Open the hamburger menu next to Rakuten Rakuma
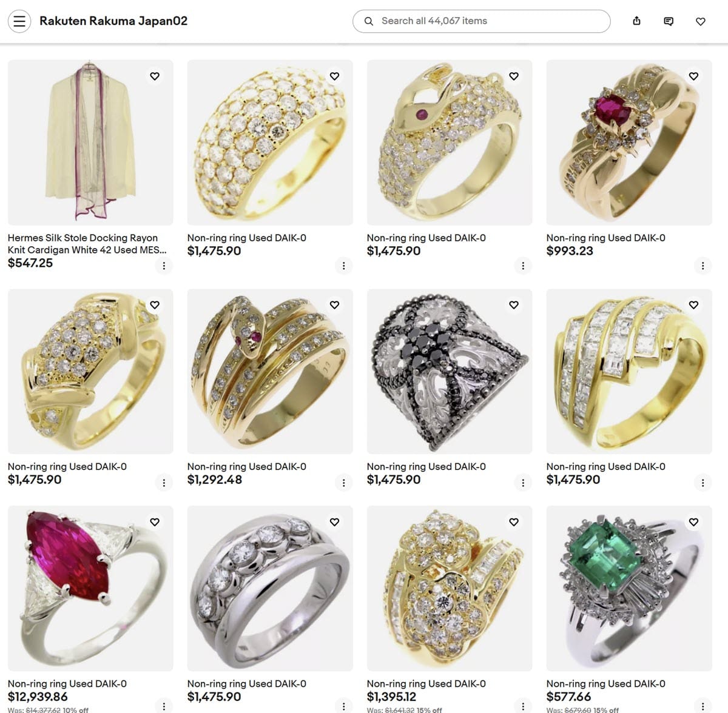The image size is (728, 713). (x=19, y=21)
